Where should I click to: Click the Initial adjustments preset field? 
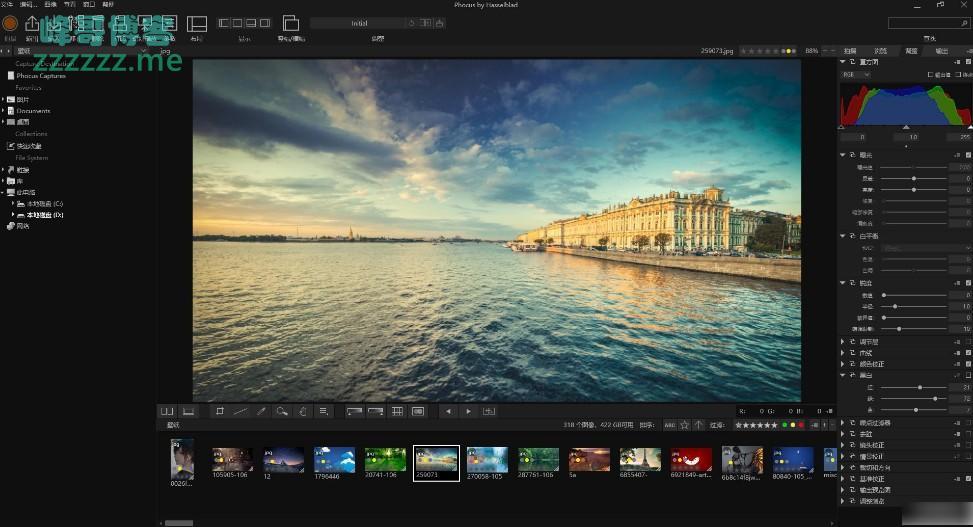360,23
